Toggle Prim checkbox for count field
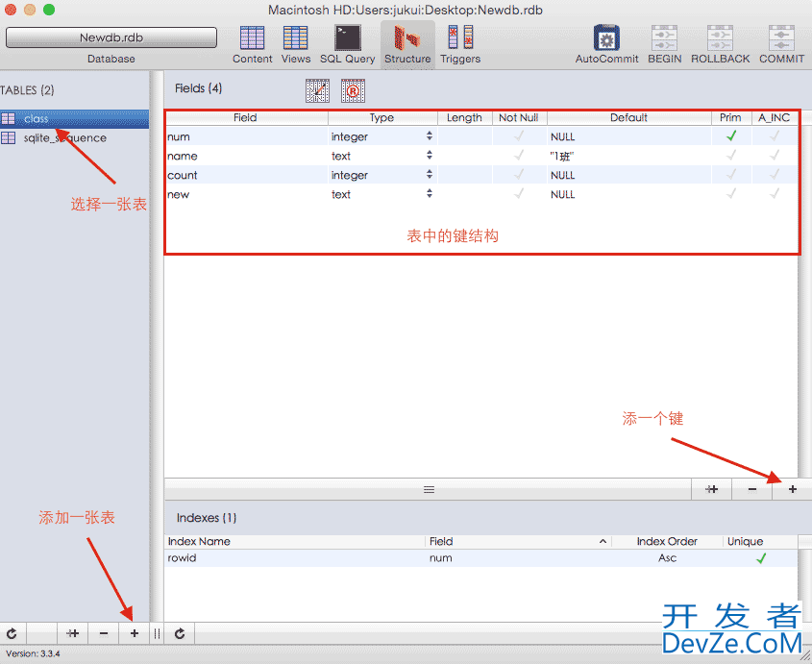Image resolution: width=812 pixels, height=664 pixels. click(731, 174)
